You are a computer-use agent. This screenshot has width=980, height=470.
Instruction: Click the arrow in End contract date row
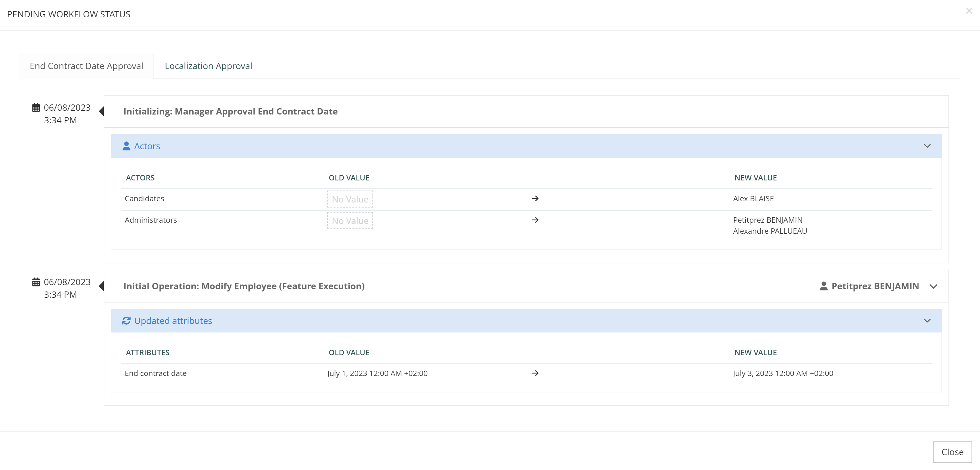pos(535,373)
